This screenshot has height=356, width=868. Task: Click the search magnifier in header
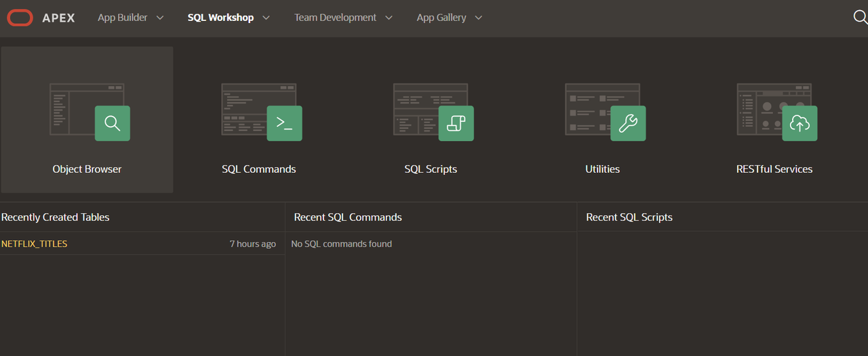tap(860, 18)
